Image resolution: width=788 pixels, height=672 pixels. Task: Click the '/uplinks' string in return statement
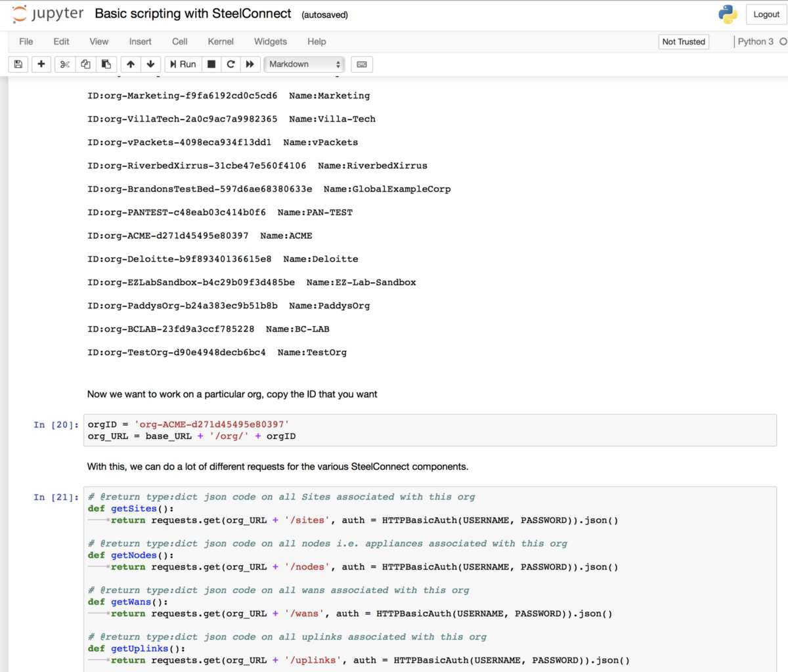pyautogui.click(x=313, y=660)
